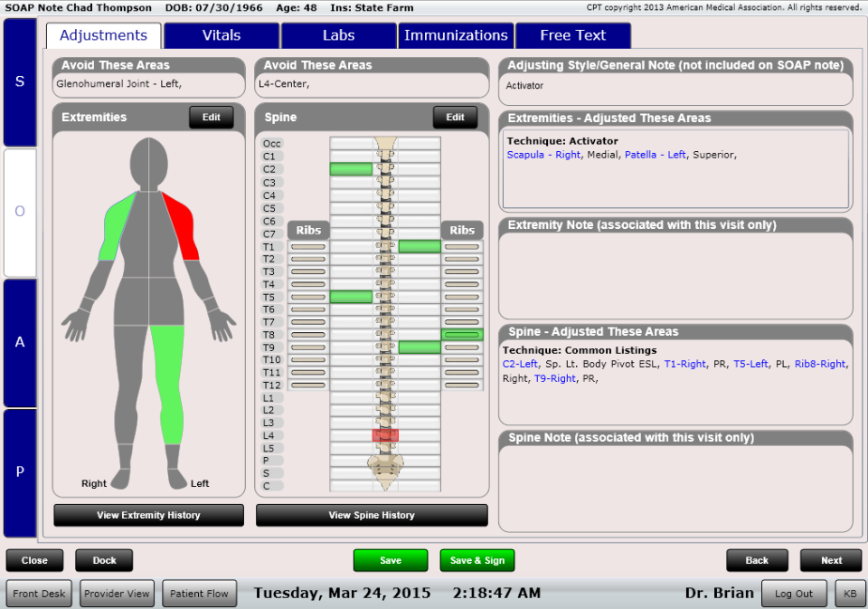The width and height of the screenshot is (868, 609).
Task: Click the T1 left rib marker
Action: 307,246
